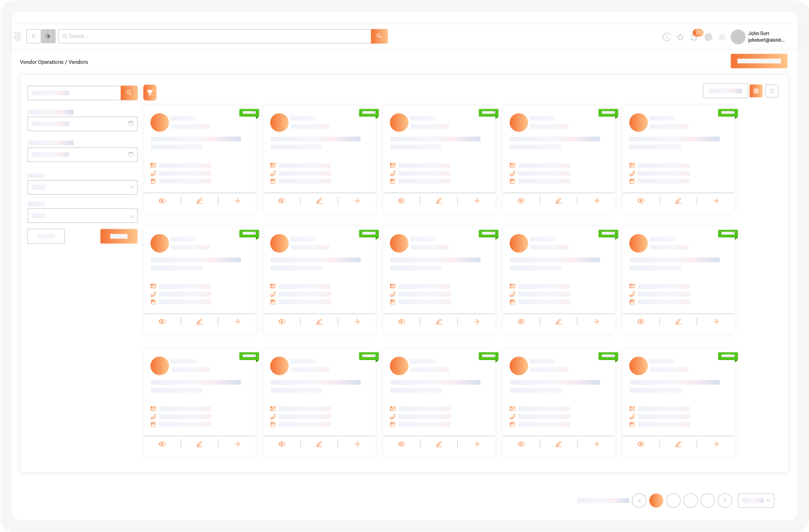Click the view eye icon on the first vendor card

[x=162, y=201]
